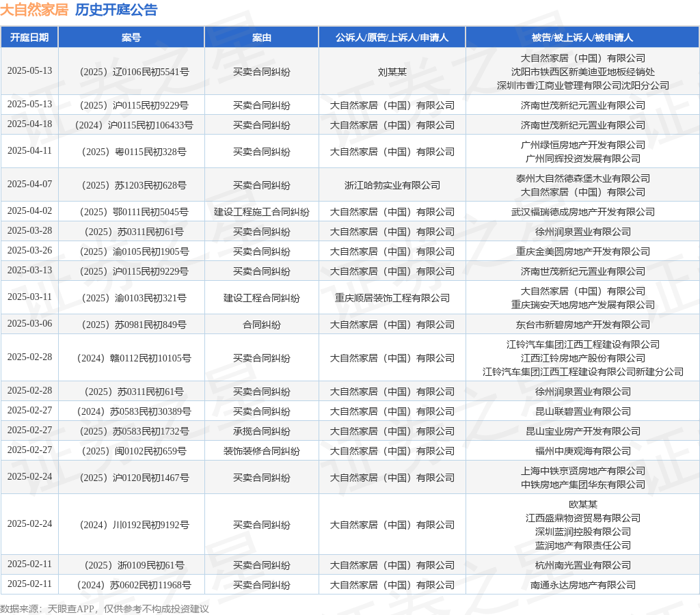This screenshot has width=700, height=615.
Task: Select case cause 建设工程合同纠纷
Action: [262, 298]
